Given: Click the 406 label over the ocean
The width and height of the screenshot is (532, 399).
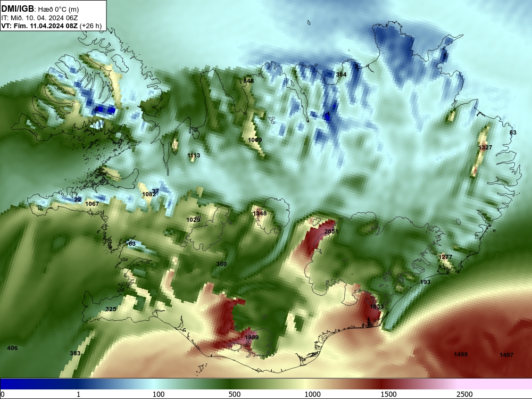Looking at the screenshot, I should [12, 348].
